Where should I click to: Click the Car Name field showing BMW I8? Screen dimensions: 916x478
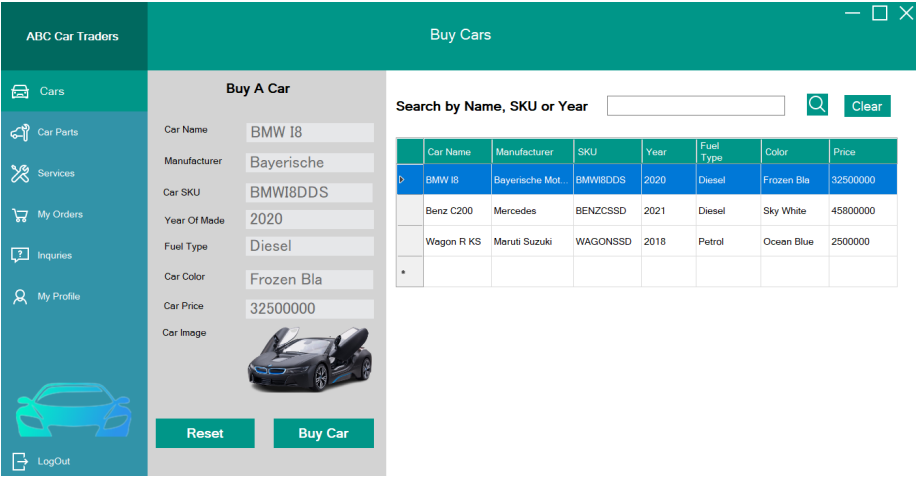[x=310, y=132]
